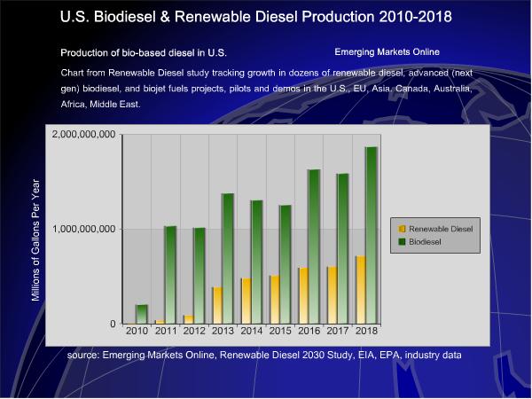Screen dimensions: 532x399
Task: Click the 1,000,000,000 y-axis label
Action: 84,229
